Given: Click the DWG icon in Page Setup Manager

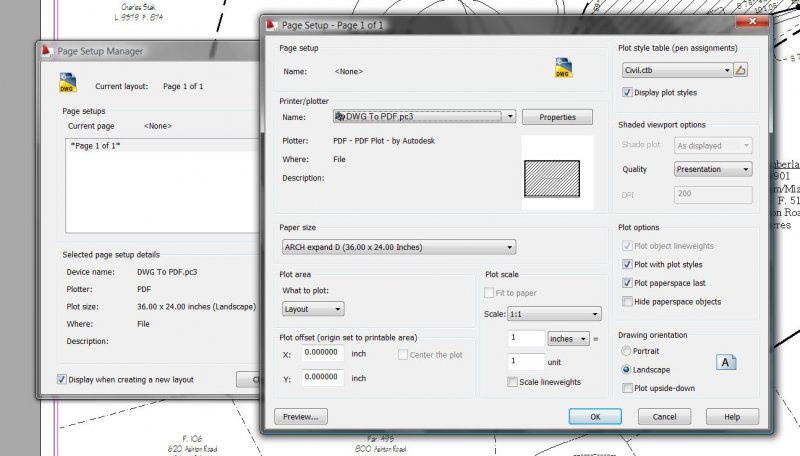Looking at the screenshot, I should point(67,83).
